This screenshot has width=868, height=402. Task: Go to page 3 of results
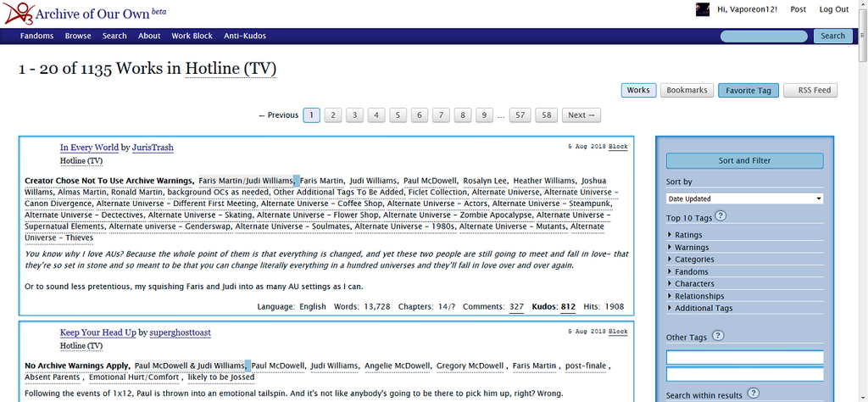354,115
